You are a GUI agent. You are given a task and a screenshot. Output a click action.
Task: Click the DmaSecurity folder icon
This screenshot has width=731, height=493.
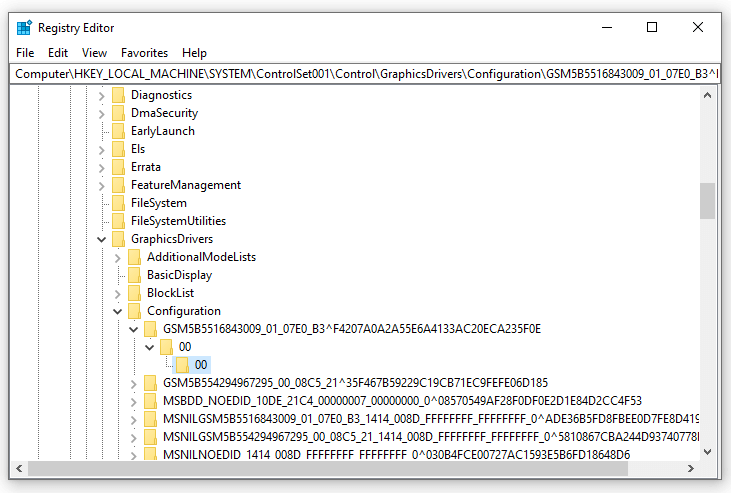tap(119, 113)
